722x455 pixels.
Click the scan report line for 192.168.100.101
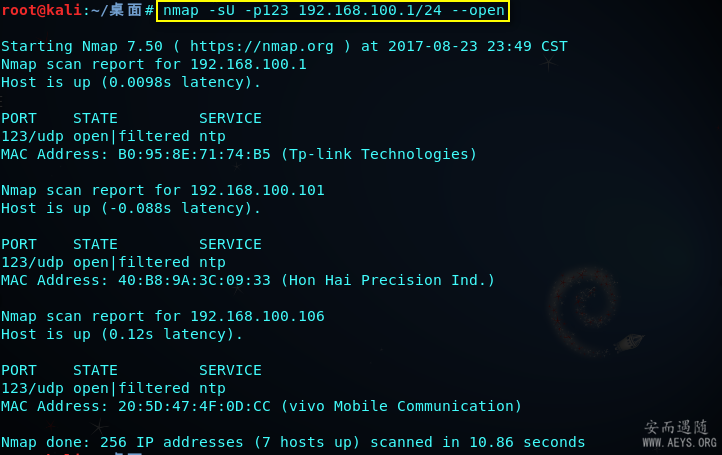[163, 190]
